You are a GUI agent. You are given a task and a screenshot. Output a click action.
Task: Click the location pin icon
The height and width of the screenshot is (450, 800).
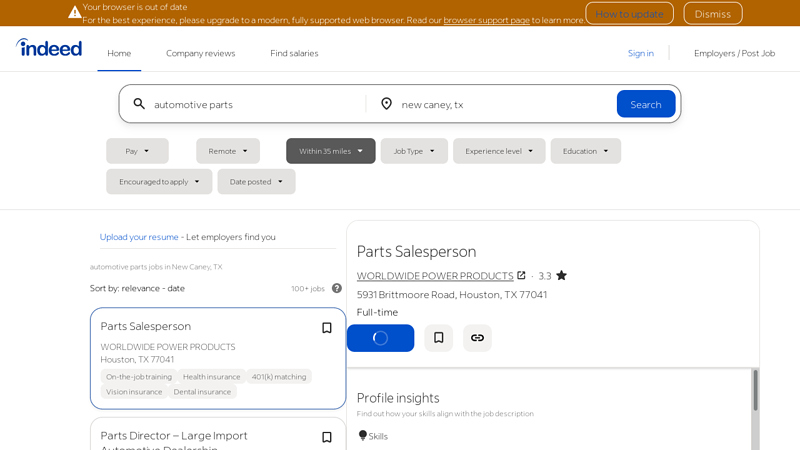point(386,104)
